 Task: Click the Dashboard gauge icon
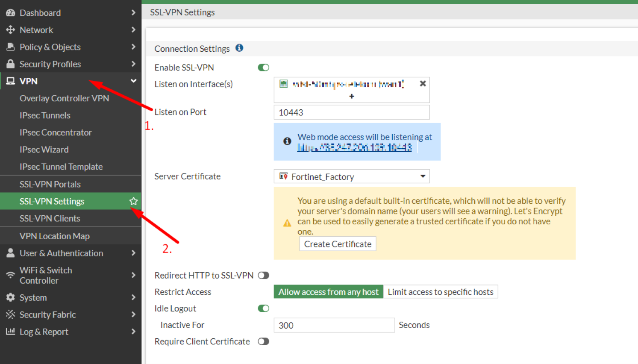(x=10, y=13)
